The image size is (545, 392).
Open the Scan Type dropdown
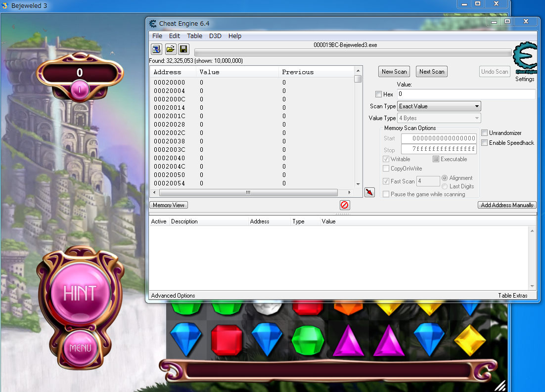point(439,106)
